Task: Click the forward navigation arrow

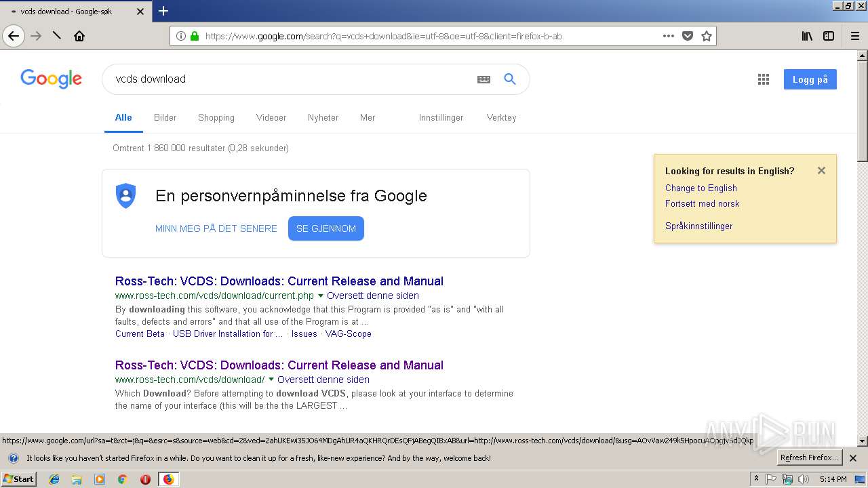Action: [36, 36]
